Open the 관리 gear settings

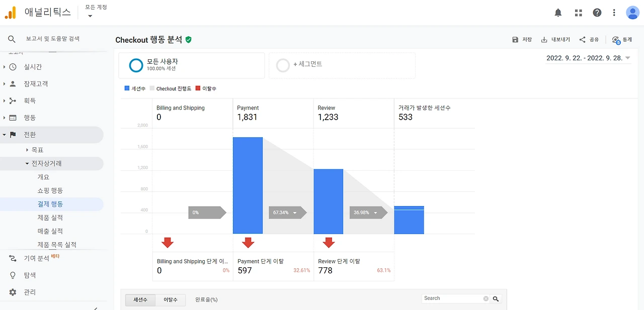pyautogui.click(x=13, y=292)
